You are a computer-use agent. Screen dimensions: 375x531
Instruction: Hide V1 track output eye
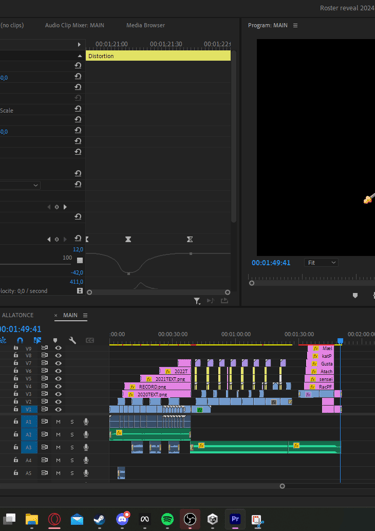pyautogui.click(x=58, y=409)
